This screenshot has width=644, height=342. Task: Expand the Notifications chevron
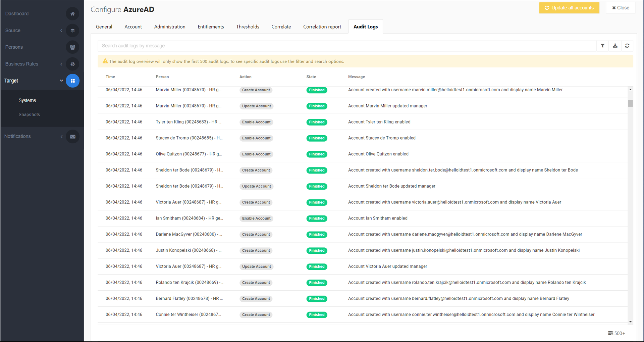[x=61, y=136]
